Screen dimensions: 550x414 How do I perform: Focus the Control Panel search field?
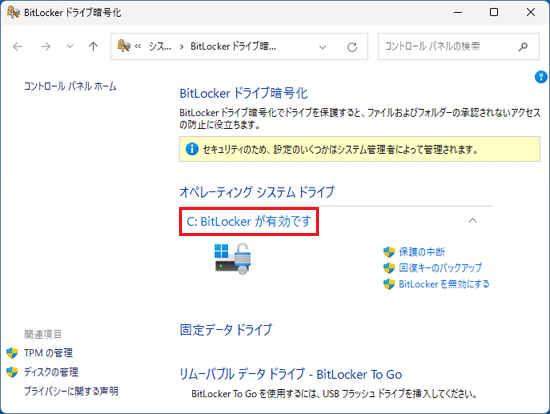(458, 46)
